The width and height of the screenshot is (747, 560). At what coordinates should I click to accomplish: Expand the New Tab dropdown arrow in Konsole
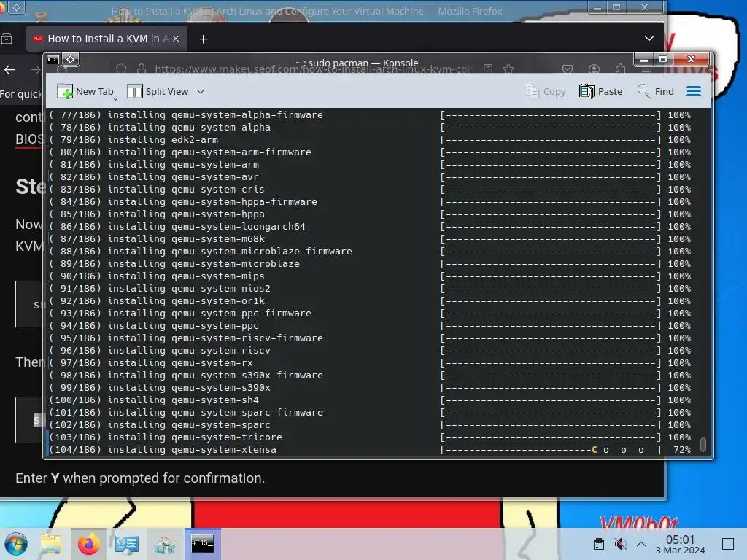coord(116,99)
